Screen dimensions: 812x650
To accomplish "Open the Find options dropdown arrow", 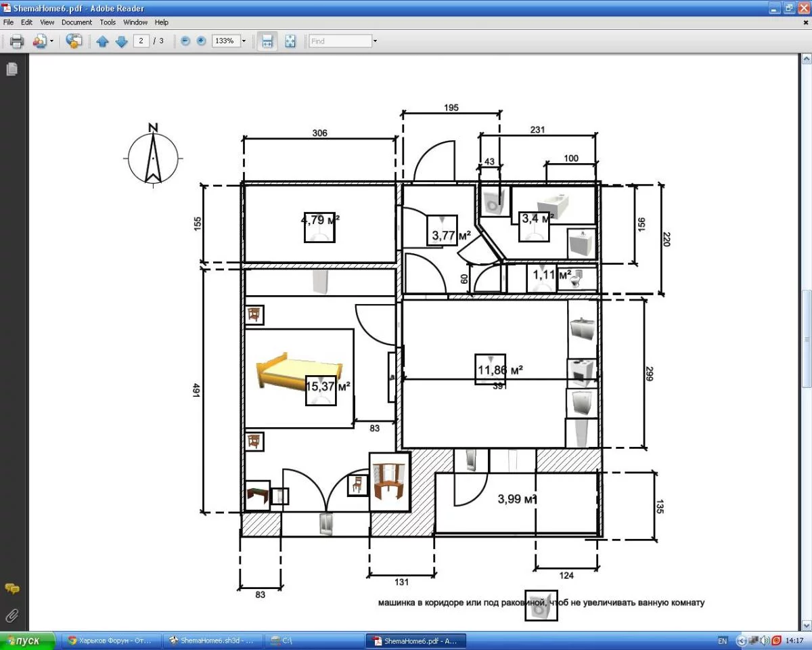I will tap(375, 41).
